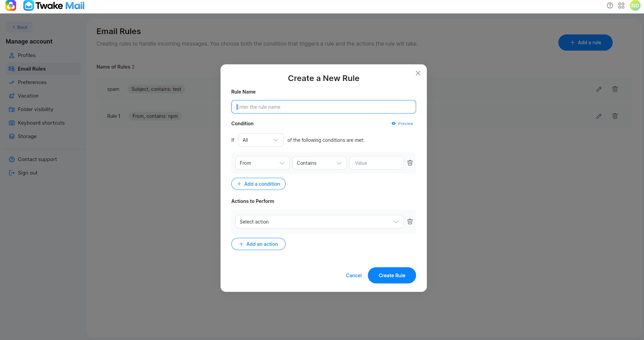Focus the rule name input field

(x=324, y=107)
